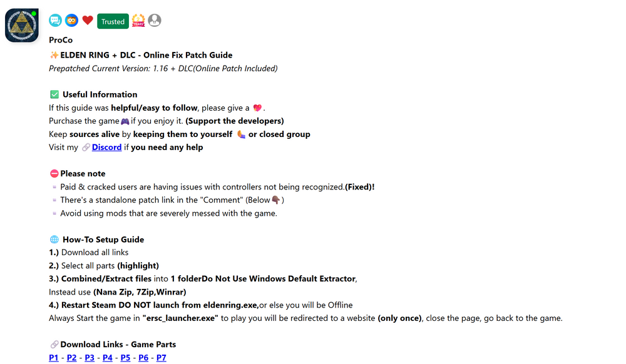Viewport: 626px width, 364px height.
Task: Click the gray user profile badge icon
Action: [155, 21]
